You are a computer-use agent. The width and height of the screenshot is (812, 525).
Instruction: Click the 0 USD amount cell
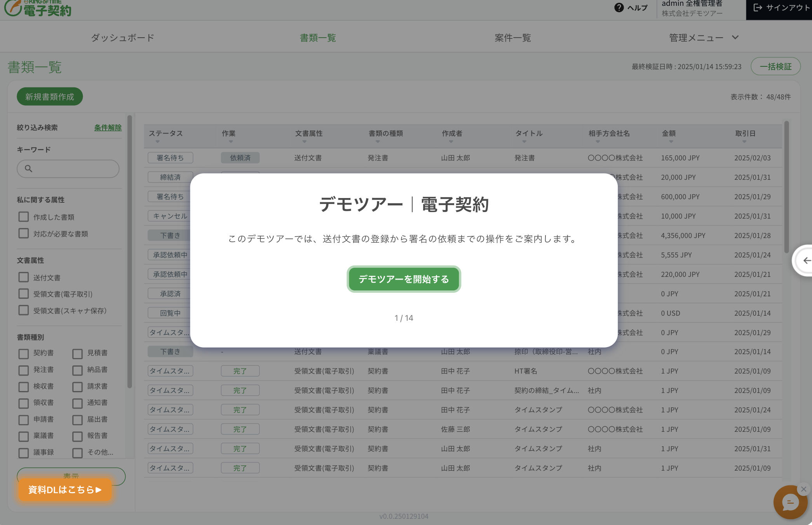[x=670, y=313]
